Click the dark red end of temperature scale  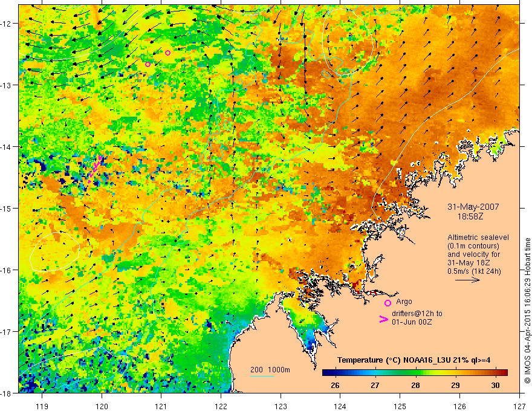click(x=504, y=372)
